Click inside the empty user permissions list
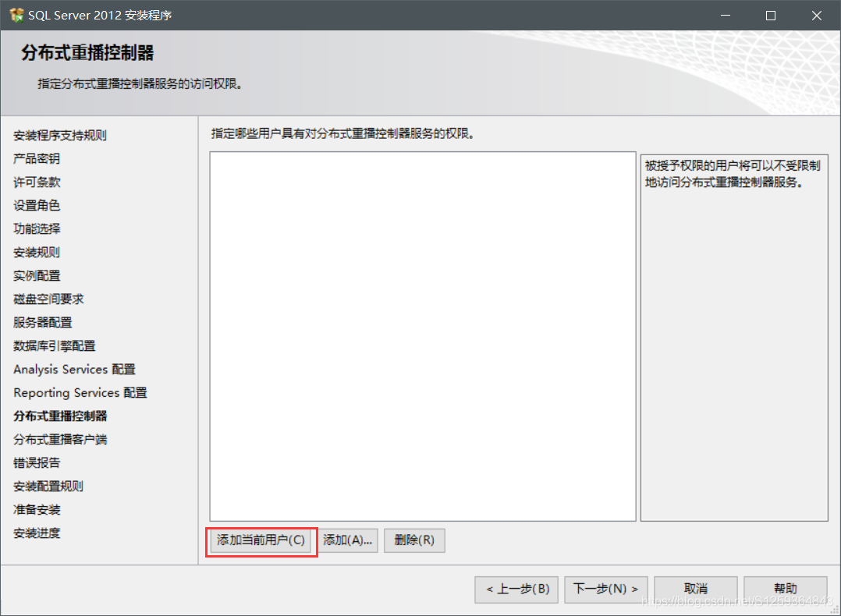The height and width of the screenshot is (616, 841). pyautogui.click(x=423, y=336)
